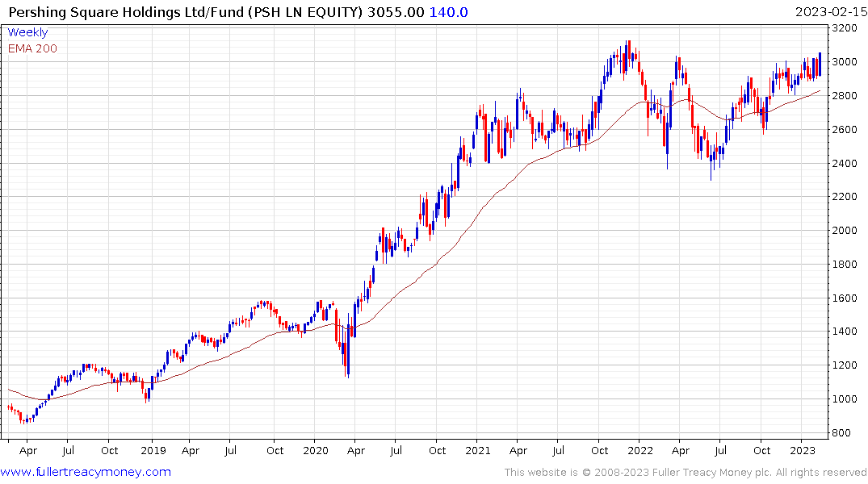868x484 pixels.
Task: Click the 2022 year label on time axis
Action: click(x=640, y=450)
